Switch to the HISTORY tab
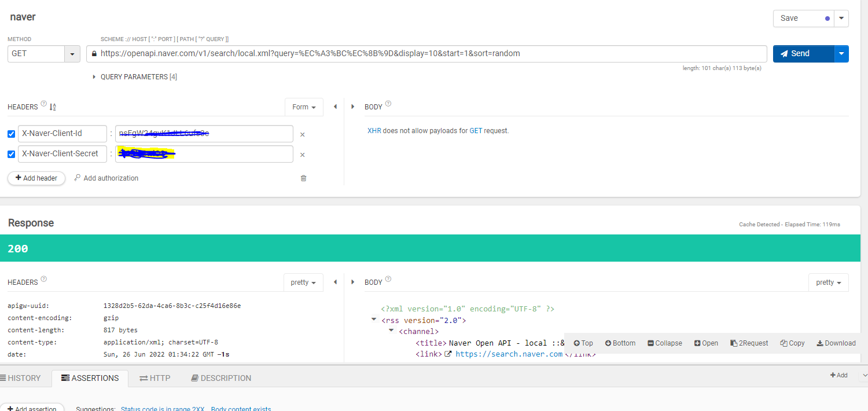Image resolution: width=868 pixels, height=411 pixels. [x=21, y=378]
